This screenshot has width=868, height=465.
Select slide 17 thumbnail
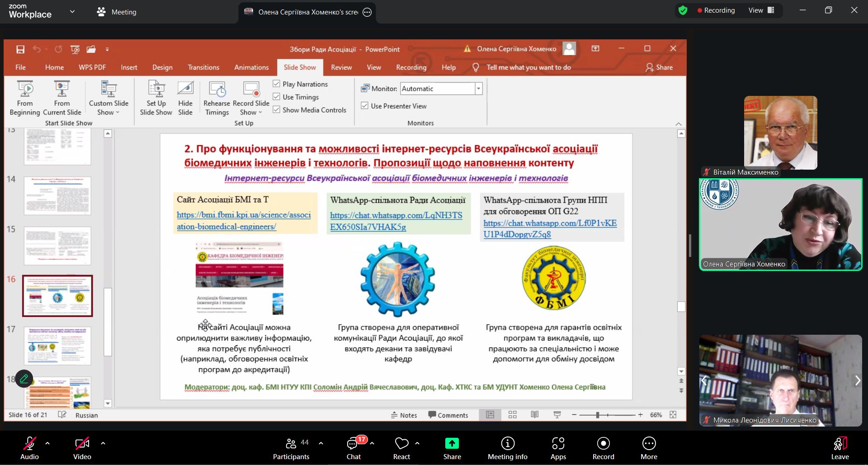57,346
